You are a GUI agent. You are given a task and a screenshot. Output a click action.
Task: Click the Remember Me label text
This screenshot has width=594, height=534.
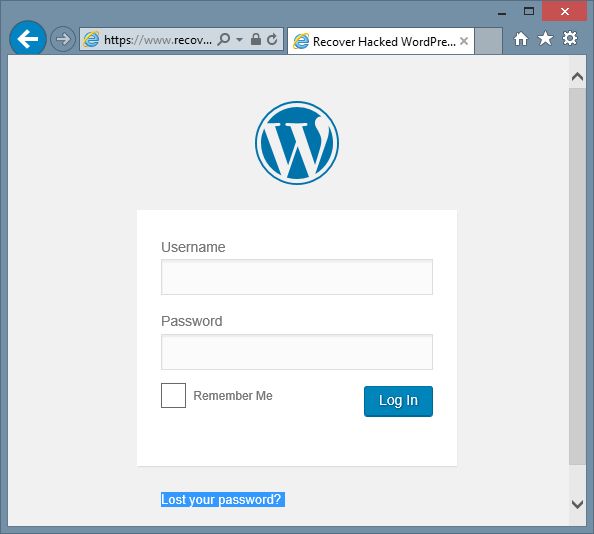click(x=233, y=396)
